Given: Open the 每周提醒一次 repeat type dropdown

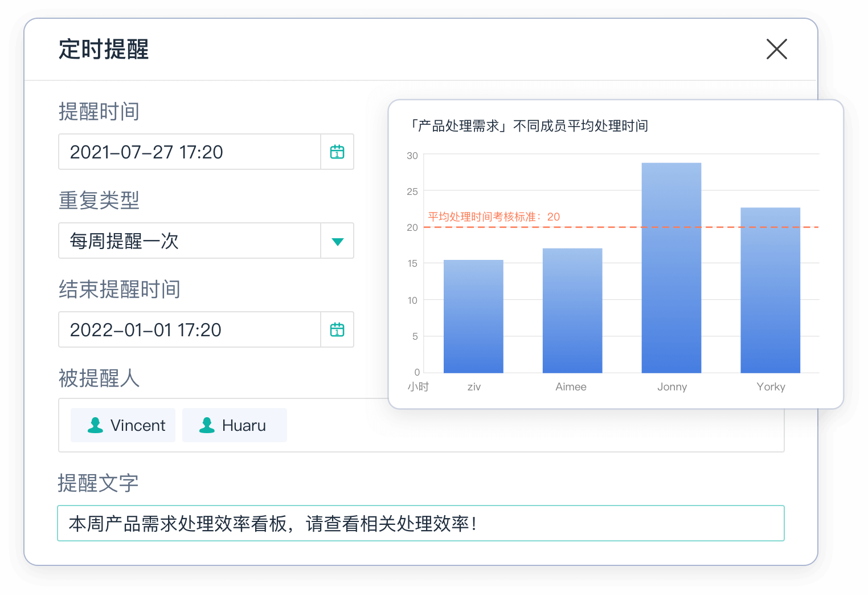Looking at the screenshot, I should point(188,241).
